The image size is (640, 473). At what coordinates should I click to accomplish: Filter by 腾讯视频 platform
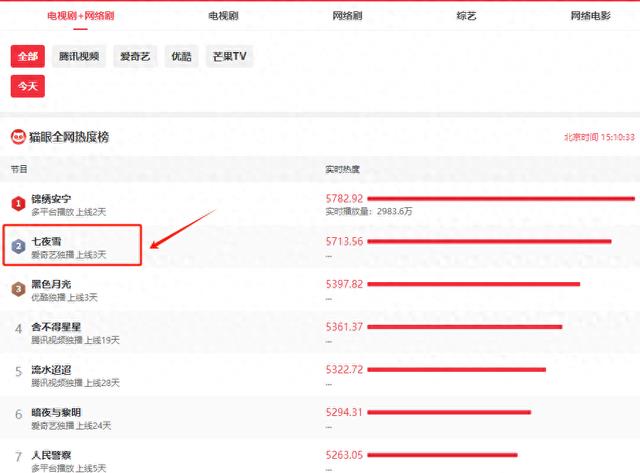pos(79,56)
